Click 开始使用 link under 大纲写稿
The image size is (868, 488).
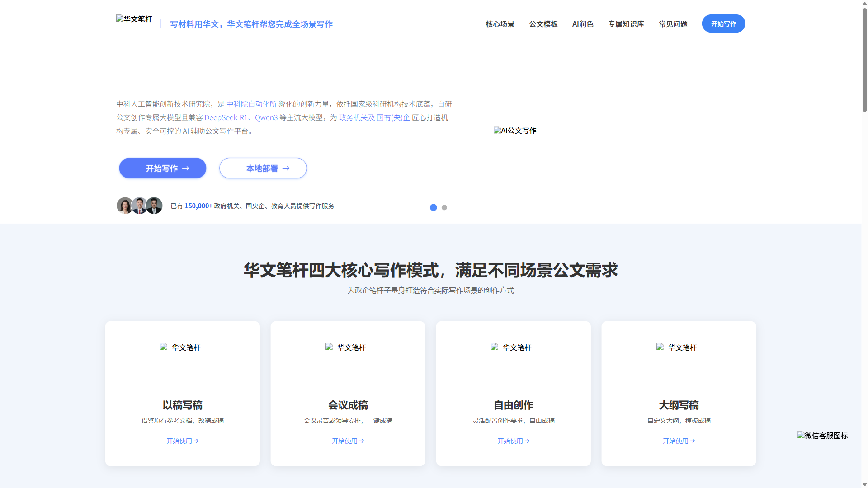pos(679,441)
